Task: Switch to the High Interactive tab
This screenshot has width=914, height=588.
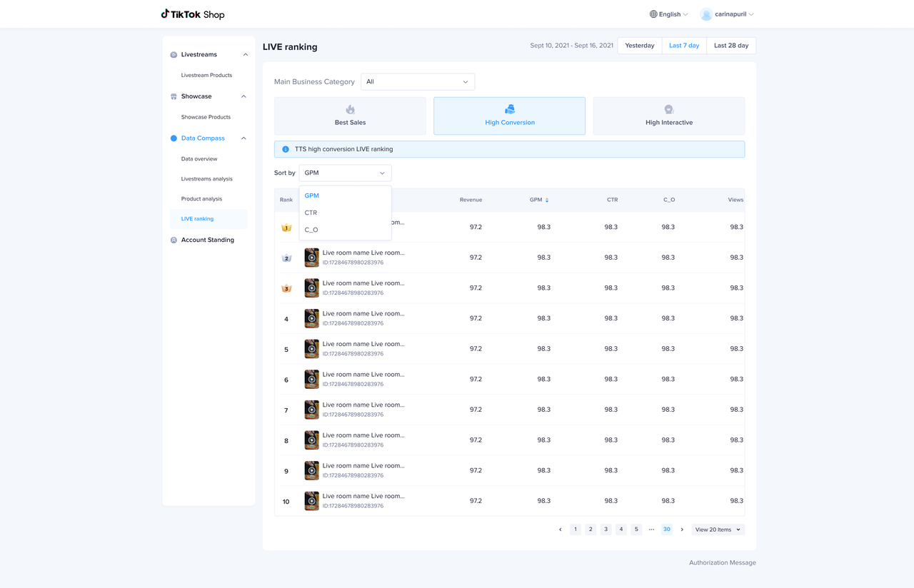Action: 668,116
